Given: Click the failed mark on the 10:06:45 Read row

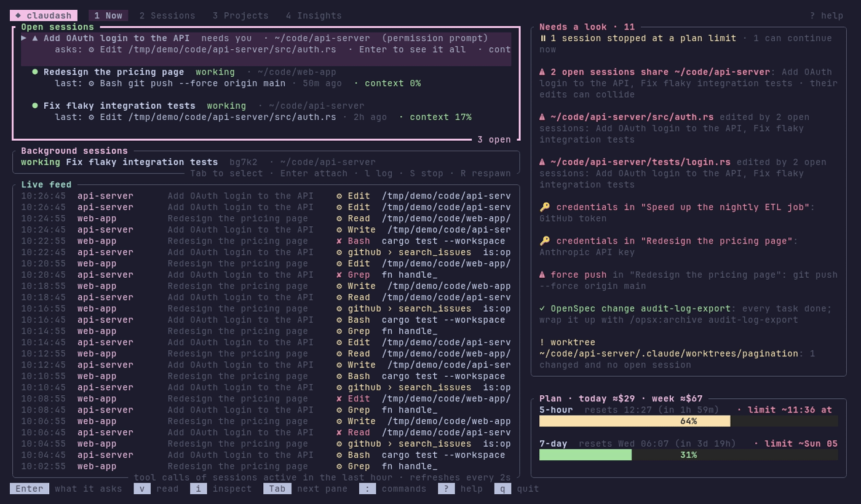Looking at the screenshot, I should [x=339, y=432].
